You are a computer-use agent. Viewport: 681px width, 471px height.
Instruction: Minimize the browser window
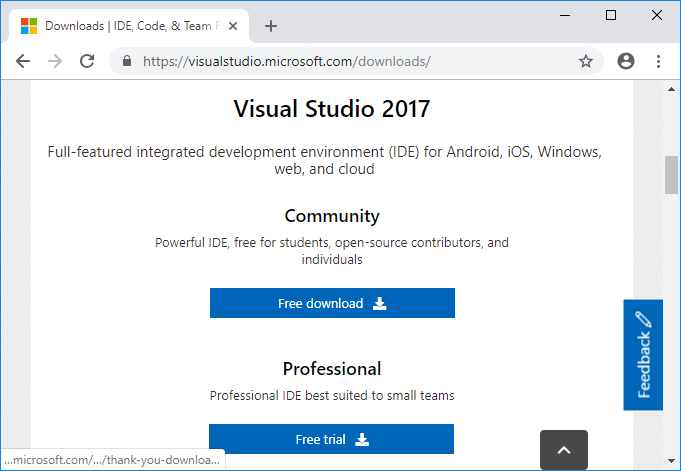point(565,15)
